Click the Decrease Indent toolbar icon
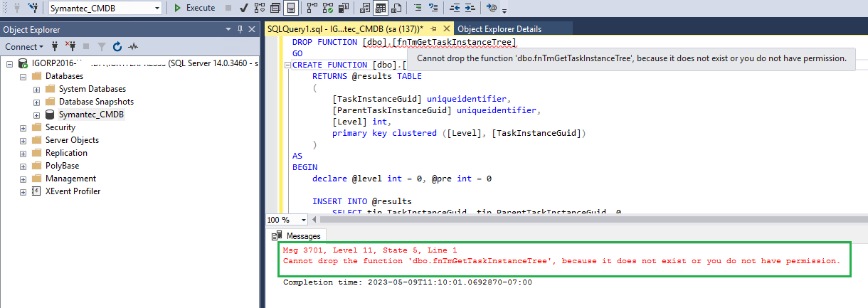Screen dimensions: 868x308 point(455,8)
